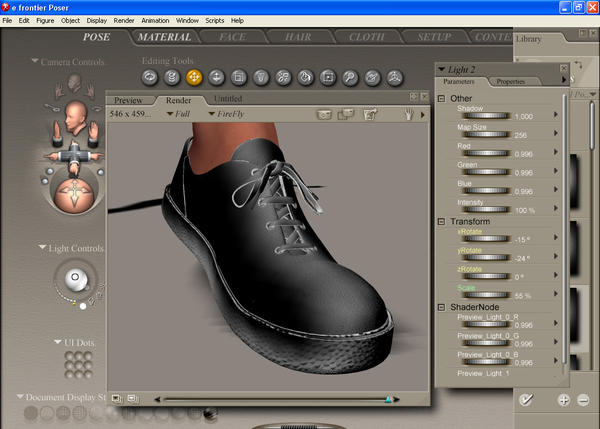Collapse the Other parameter group
Image resolution: width=600 pixels, height=429 pixels.
[442, 98]
